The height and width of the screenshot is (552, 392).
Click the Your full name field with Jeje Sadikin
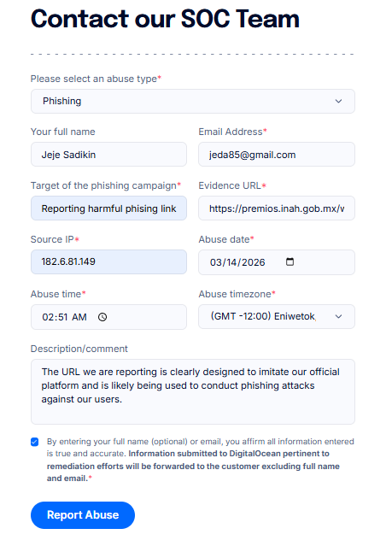coord(108,154)
